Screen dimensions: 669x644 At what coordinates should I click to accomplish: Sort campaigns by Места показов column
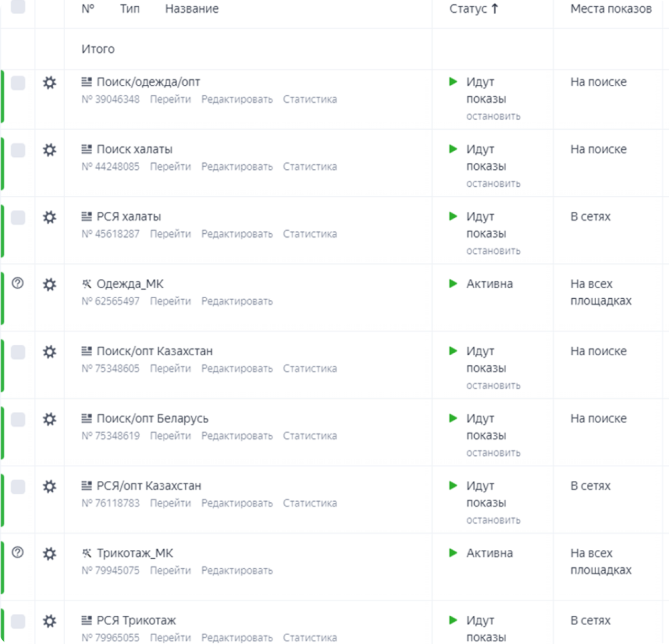click(x=610, y=9)
